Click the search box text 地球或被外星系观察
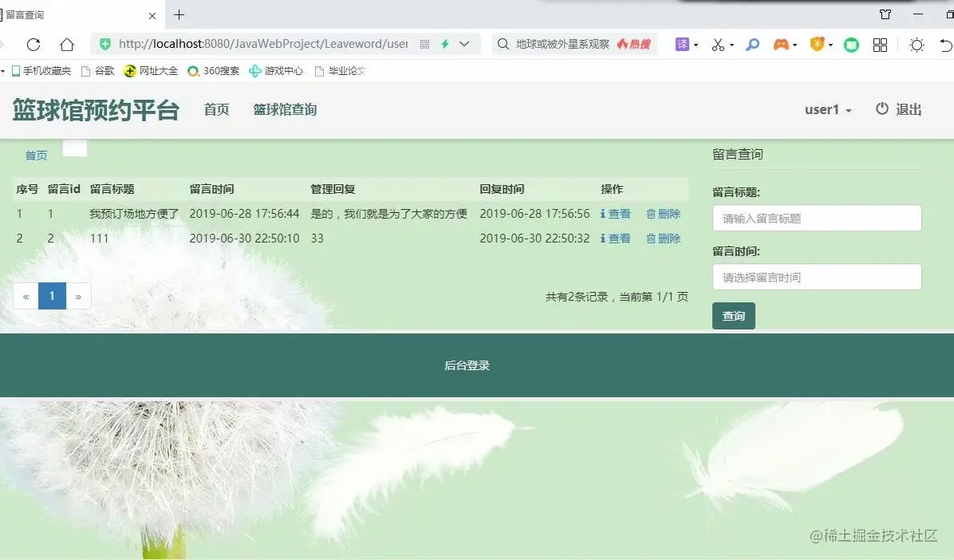This screenshot has height=560, width=954. click(x=562, y=44)
